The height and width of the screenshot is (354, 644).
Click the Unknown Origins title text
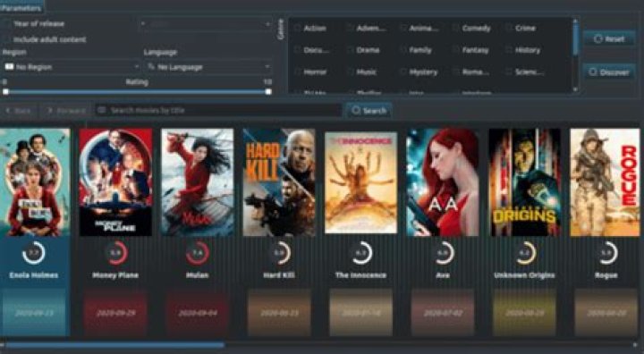pyautogui.click(x=524, y=275)
